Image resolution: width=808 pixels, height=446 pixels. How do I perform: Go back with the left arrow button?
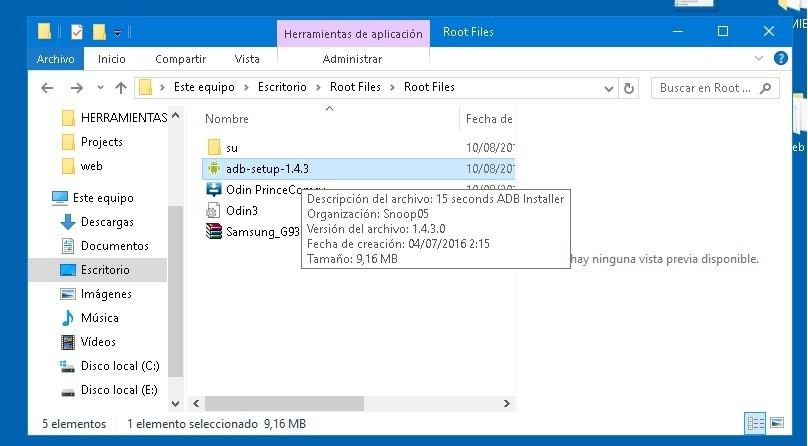click(x=47, y=88)
